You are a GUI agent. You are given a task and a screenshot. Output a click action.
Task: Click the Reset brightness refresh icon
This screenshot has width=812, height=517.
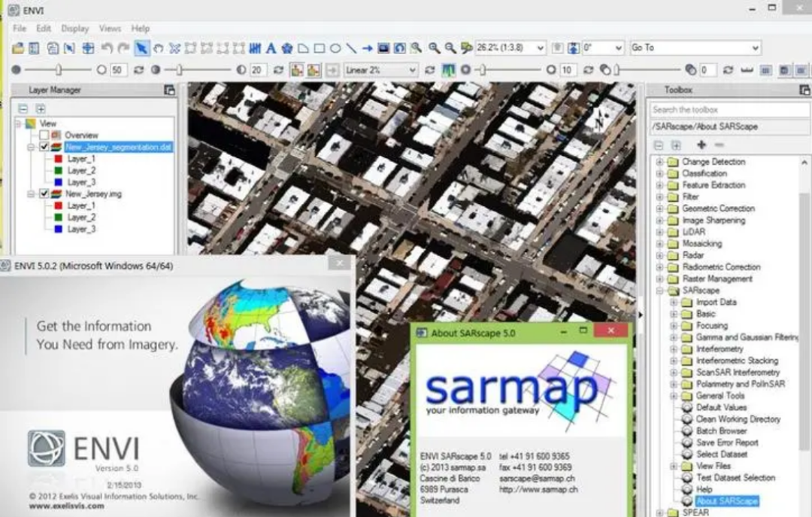coord(138,69)
